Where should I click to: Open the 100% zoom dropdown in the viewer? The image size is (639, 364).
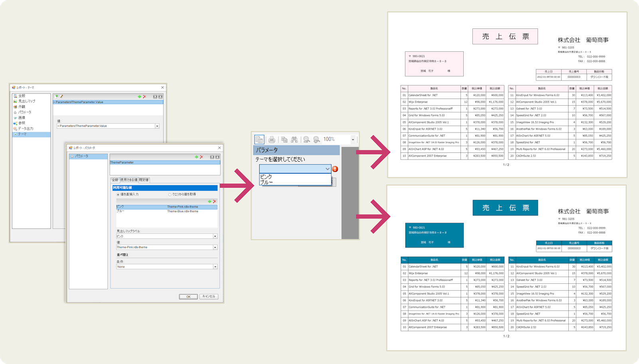click(x=353, y=140)
